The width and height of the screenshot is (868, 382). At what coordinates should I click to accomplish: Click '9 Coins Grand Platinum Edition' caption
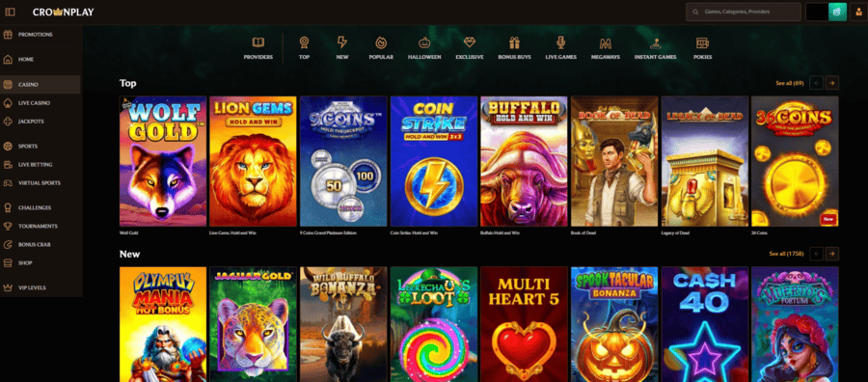point(328,233)
